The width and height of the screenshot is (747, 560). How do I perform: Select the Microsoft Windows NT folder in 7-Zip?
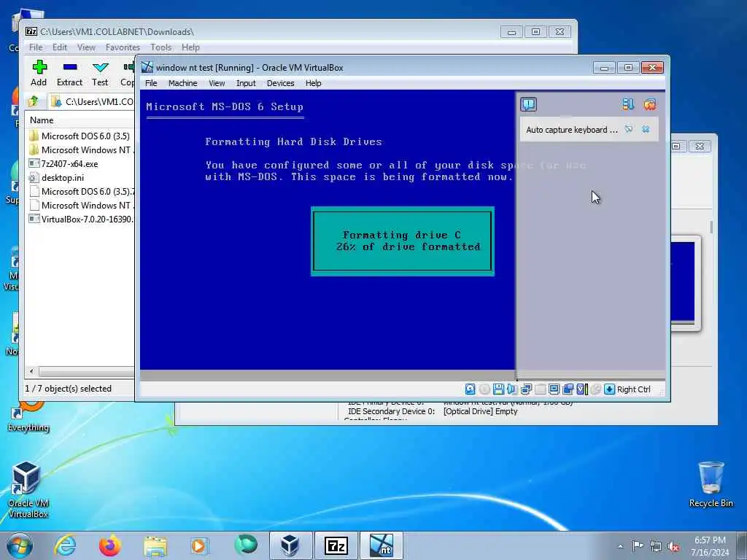click(x=80, y=150)
